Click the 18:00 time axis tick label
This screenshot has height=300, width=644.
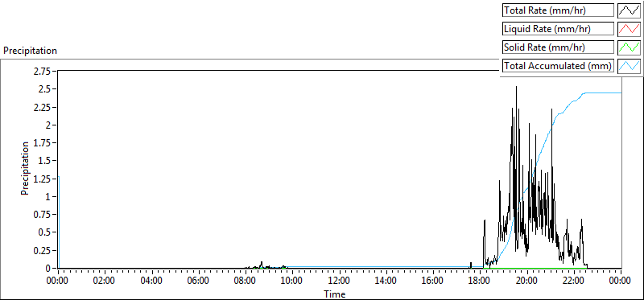pos(480,281)
